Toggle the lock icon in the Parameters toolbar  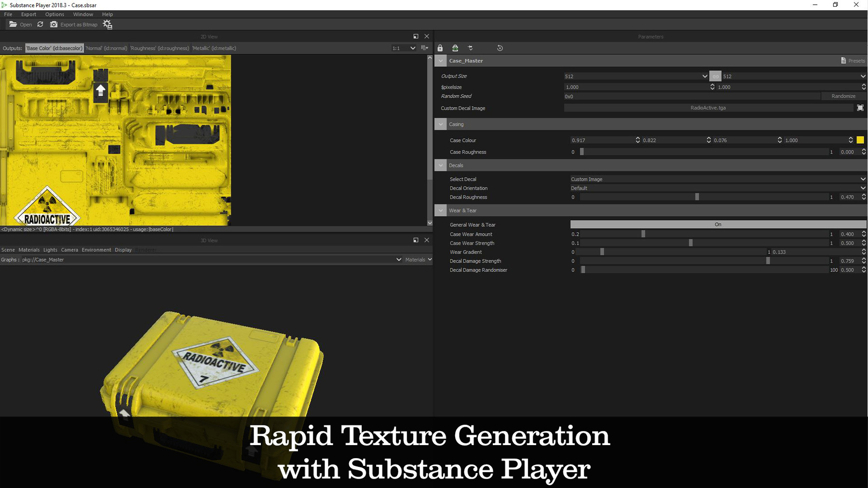(440, 48)
